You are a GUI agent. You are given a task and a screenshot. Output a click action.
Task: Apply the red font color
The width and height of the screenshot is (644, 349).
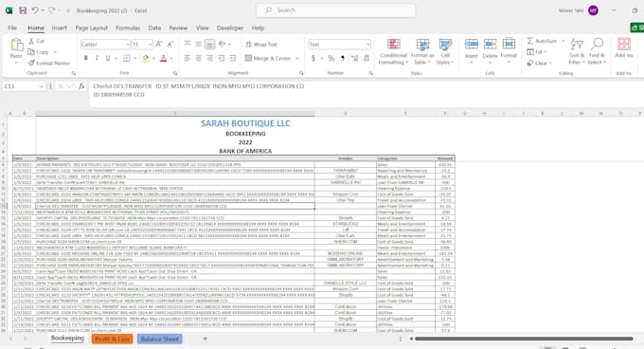tap(164, 59)
